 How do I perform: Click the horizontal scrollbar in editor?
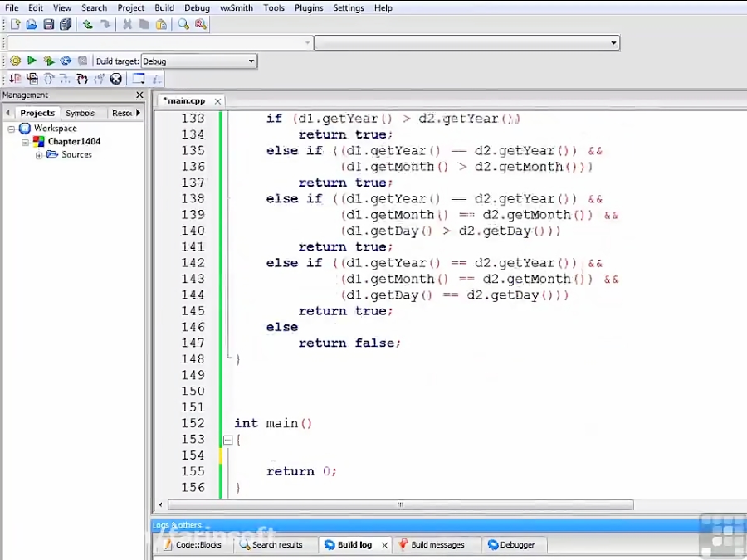tap(400, 504)
